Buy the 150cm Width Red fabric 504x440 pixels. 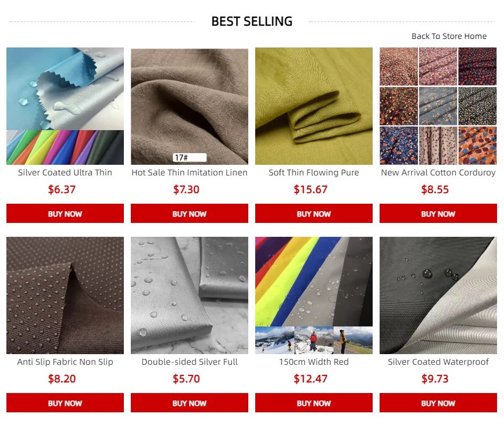pyautogui.click(x=314, y=403)
